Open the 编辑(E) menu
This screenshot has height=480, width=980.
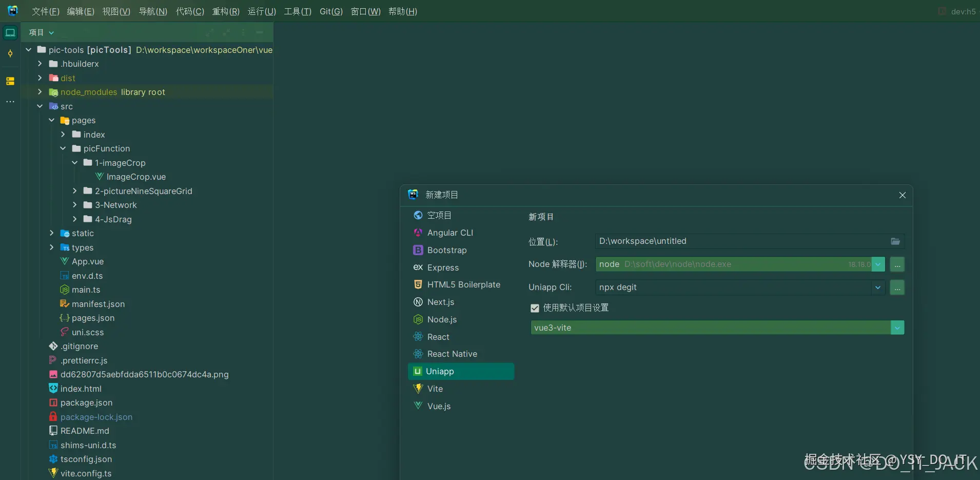(81, 11)
